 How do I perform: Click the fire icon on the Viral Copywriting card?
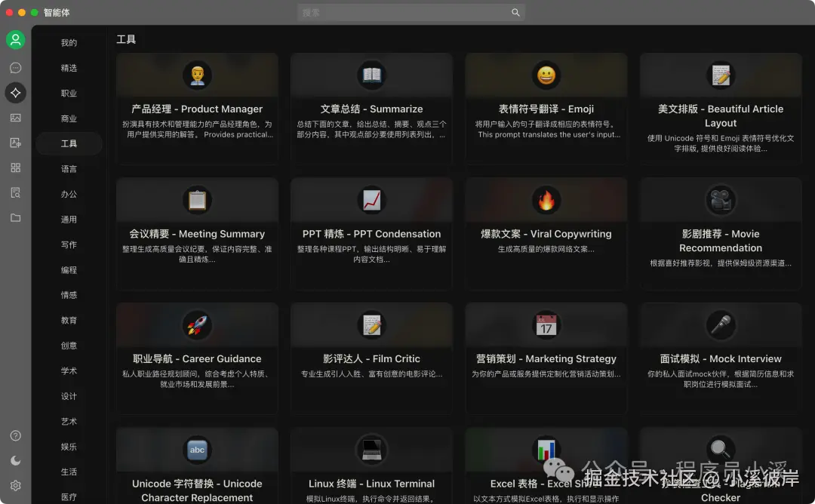click(x=546, y=199)
